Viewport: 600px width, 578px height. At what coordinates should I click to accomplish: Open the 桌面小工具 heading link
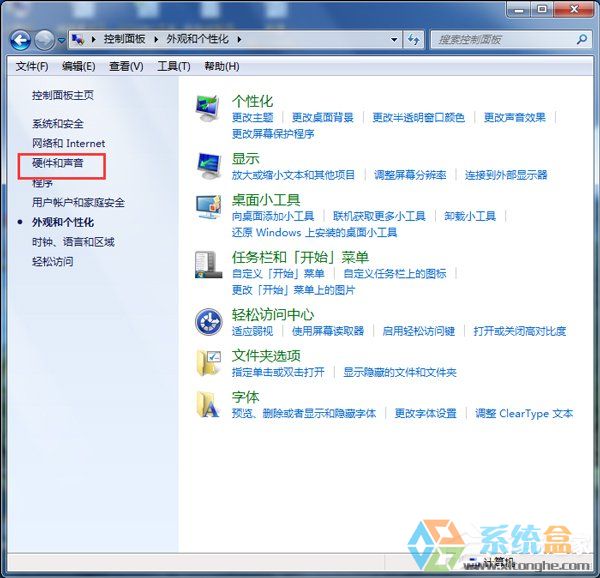click(x=266, y=200)
